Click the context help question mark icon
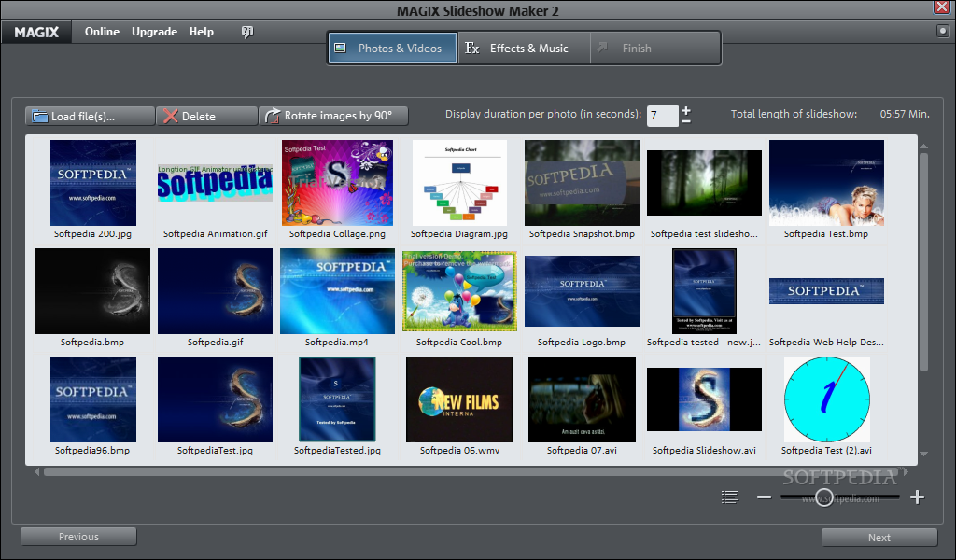 [246, 32]
